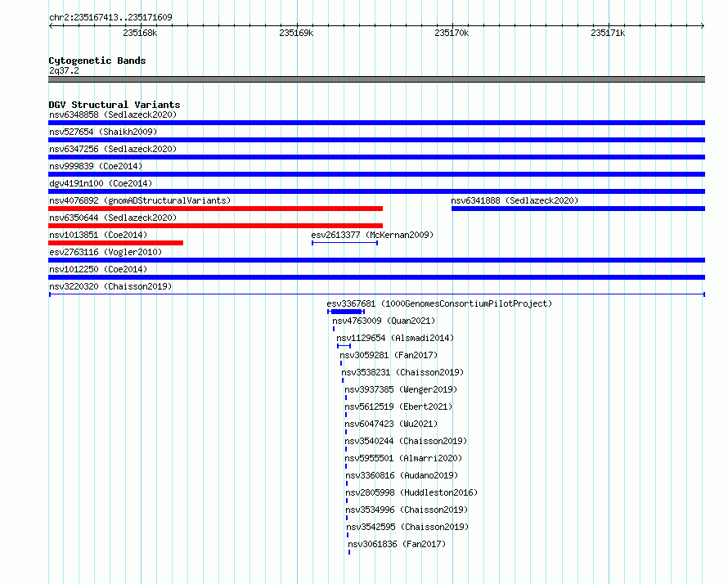Open the nsv3059281 (Fan2017) label

pos(389,355)
